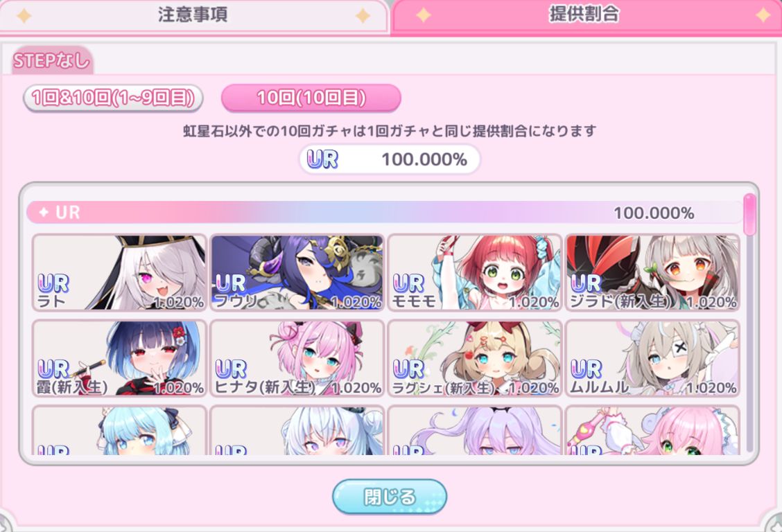Open the モモモ UR character card
This screenshot has height=532, width=782.
coord(474,273)
